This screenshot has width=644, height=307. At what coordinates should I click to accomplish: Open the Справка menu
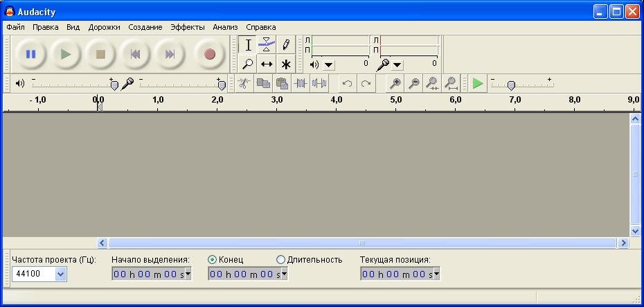point(261,27)
